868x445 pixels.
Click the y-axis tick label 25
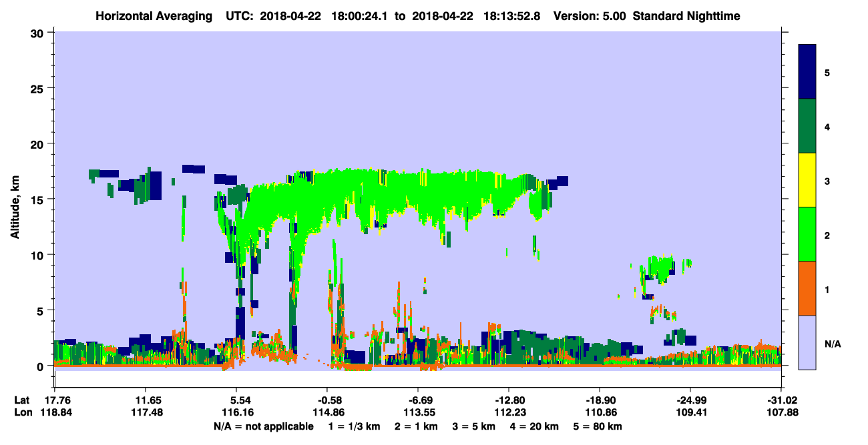pyautogui.click(x=39, y=88)
